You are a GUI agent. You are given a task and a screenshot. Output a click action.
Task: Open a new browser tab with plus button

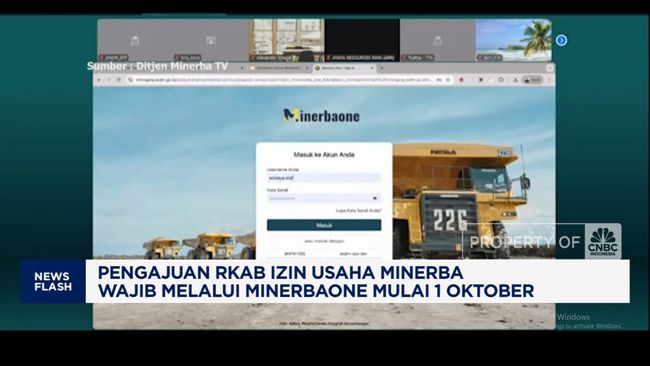coord(381,68)
